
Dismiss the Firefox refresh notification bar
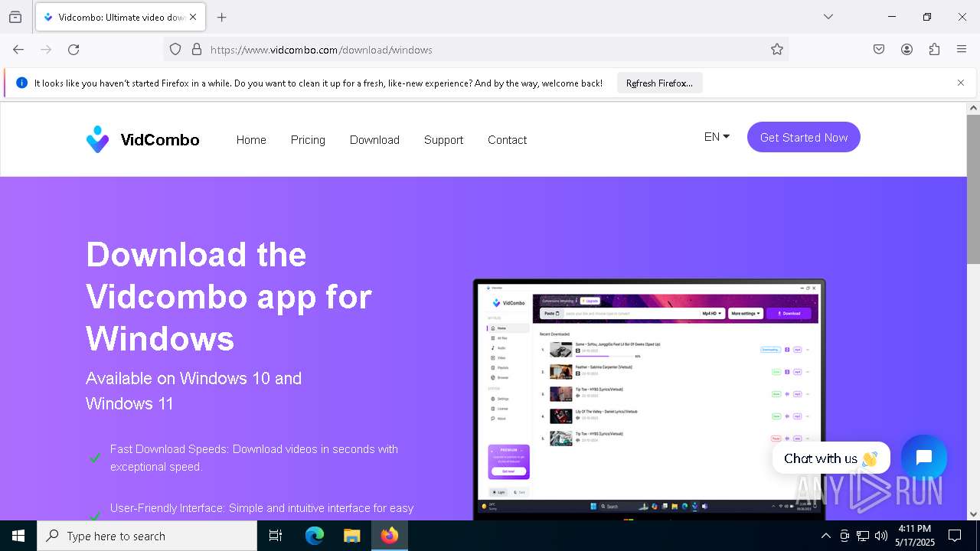(961, 83)
